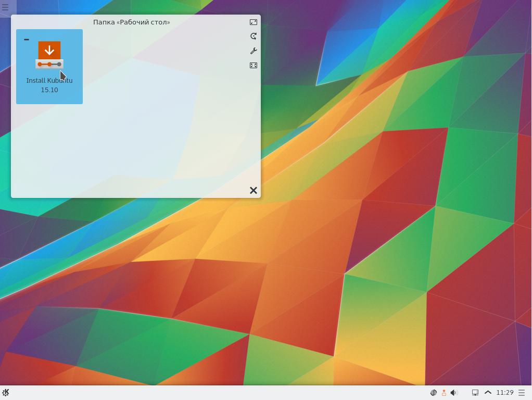This screenshot has width=532, height=400.
Task: Click the half-shaded circle tray icon
Action: [433, 393]
